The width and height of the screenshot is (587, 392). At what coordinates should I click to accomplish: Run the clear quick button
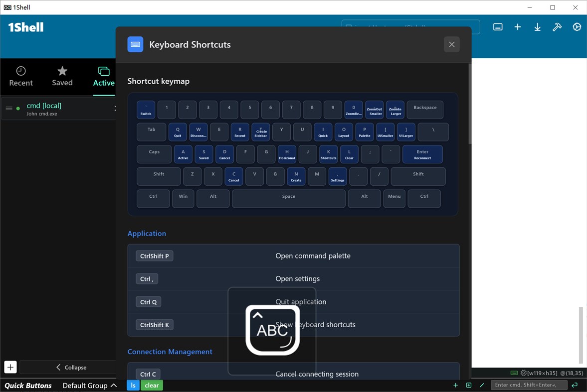pos(152,385)
